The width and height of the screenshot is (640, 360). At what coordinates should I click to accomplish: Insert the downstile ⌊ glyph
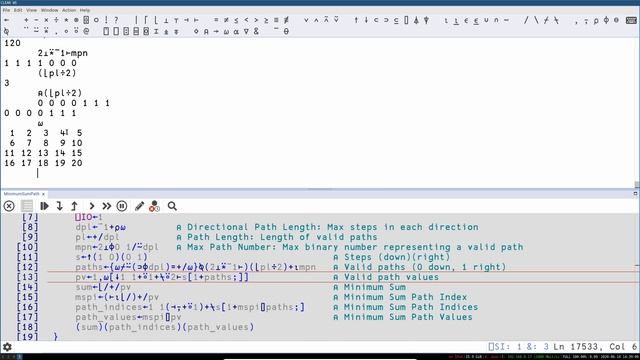coord(156,20)
